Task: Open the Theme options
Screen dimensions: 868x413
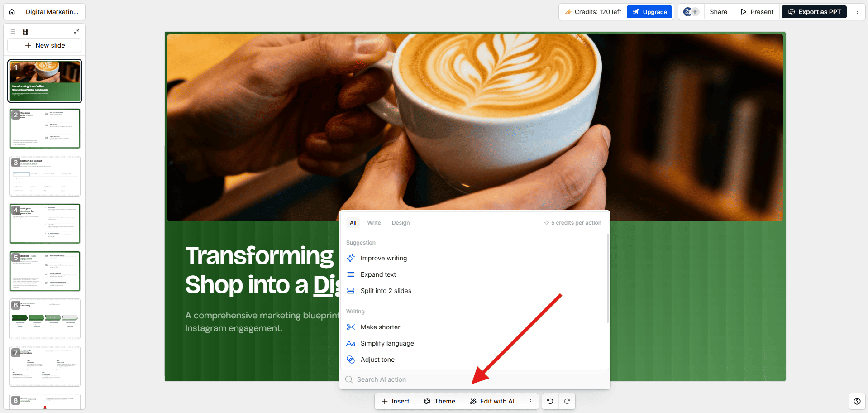Action: [x=439, y=401]
